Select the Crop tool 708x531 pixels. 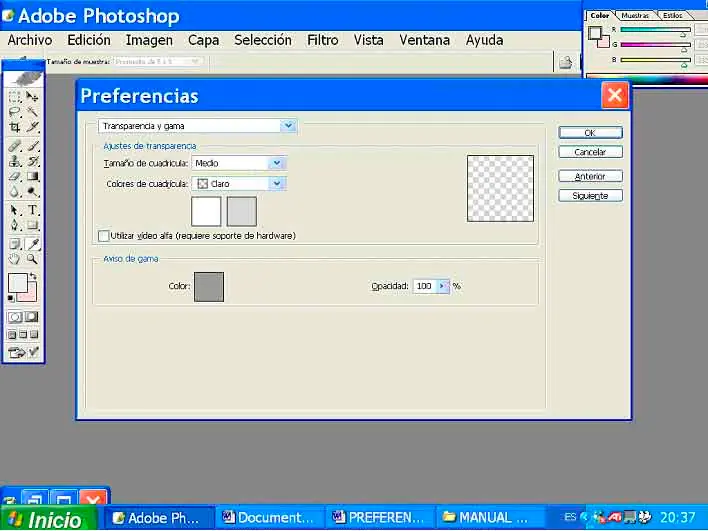pyautogui.click(x=14, y=127)
